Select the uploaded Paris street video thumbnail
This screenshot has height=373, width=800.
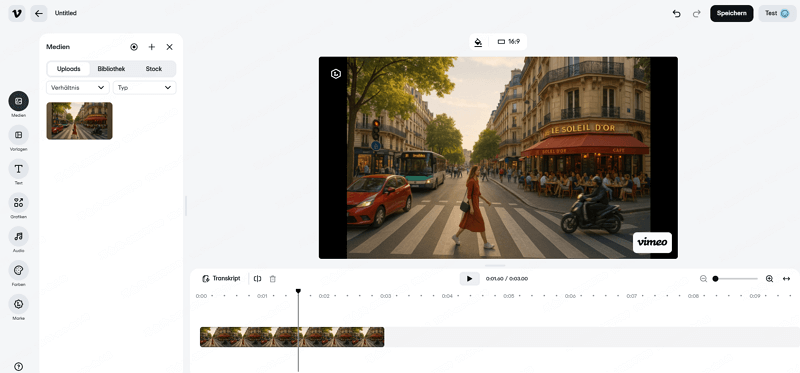80,121
